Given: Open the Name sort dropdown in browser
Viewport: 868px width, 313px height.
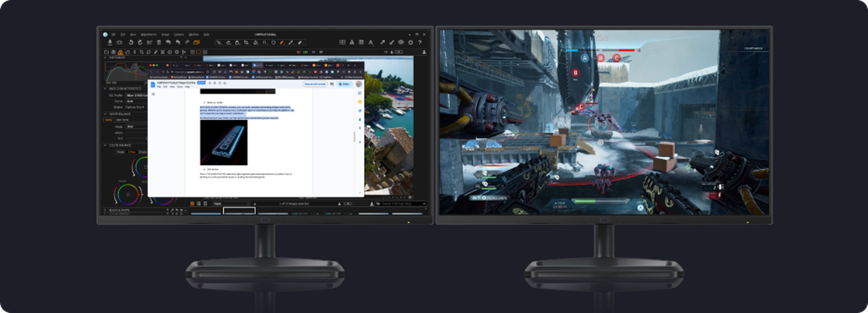Looking at the screenshot, I should coord(231,204).
